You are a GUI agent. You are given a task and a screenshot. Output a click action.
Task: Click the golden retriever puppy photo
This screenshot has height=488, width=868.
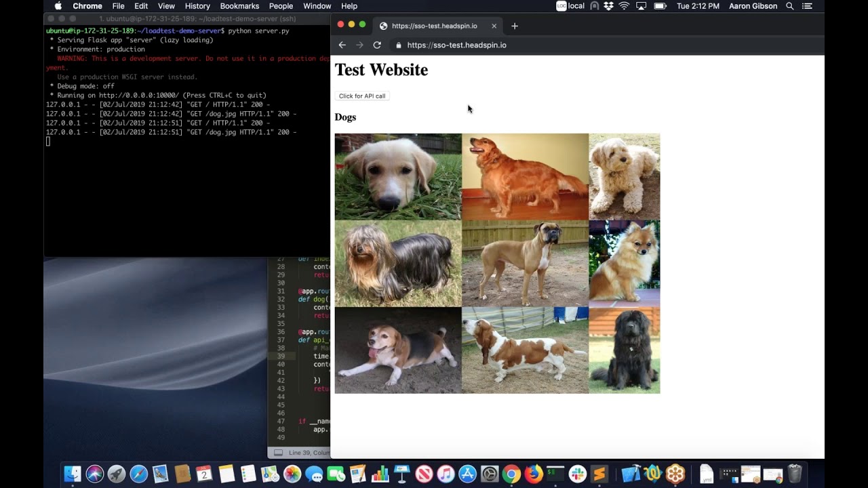(398, 177)
